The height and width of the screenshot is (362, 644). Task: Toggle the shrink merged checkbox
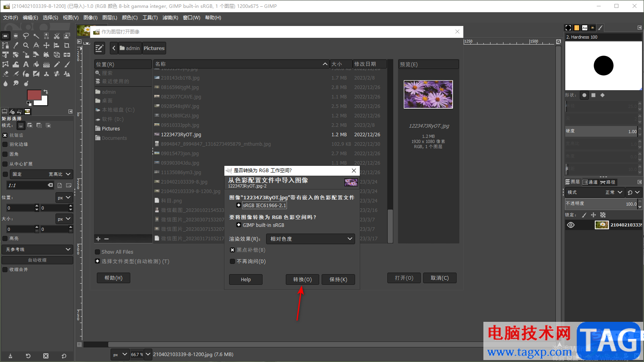(5, 269)
